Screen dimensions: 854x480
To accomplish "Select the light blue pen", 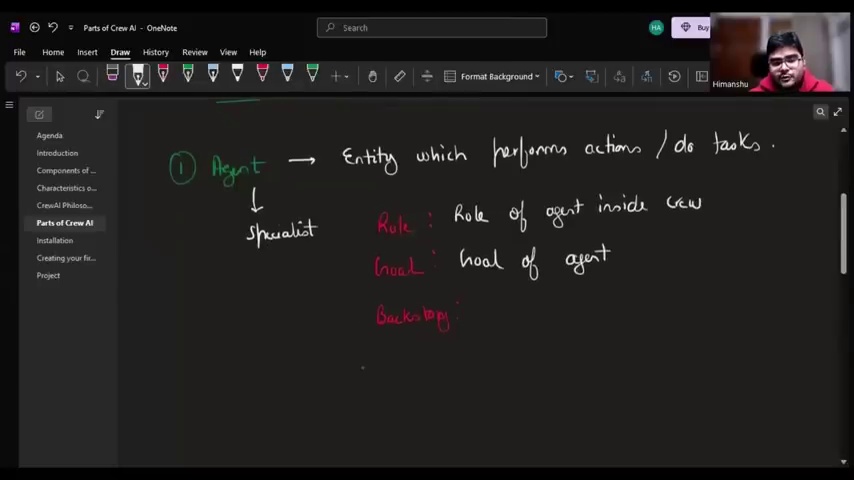I will click(213, 74).
